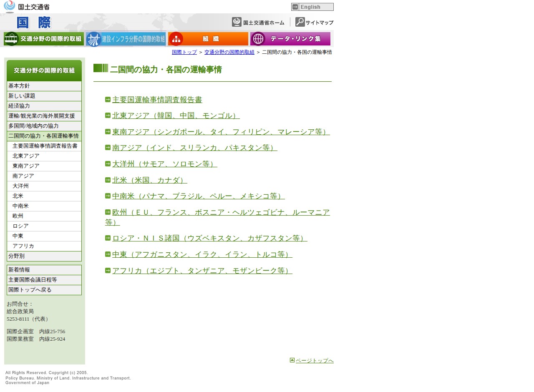
Task: Open sidebar sub-item 欧州
Action: point(44,216)
